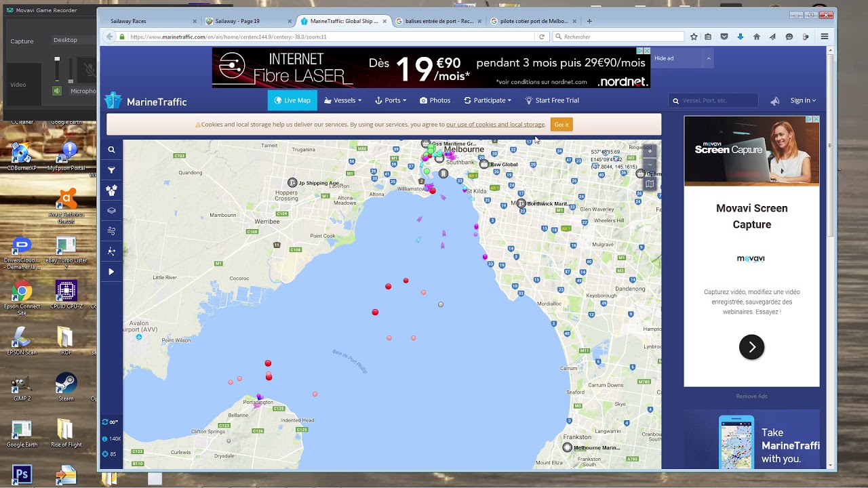
Task: Switch to Sailaway - Page 19 tab
Action: click(x=248, y=21)
